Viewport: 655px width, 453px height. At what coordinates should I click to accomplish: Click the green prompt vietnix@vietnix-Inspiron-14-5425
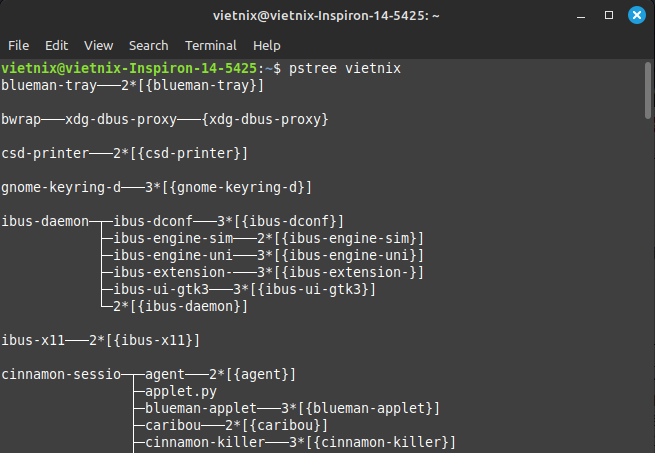click(129, 68)
